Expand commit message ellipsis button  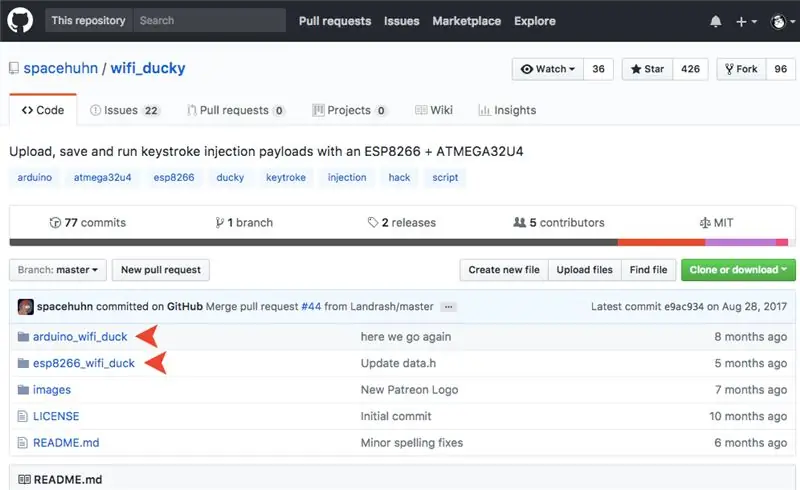tap(448, 307)
